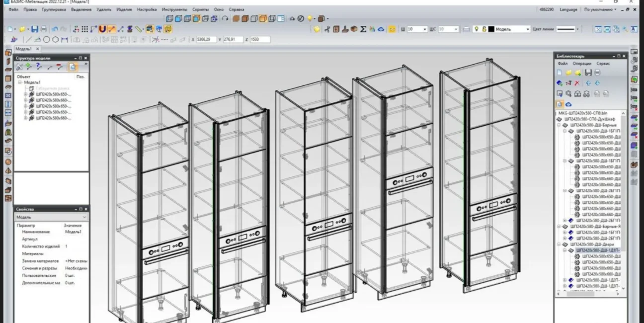Image resolution: width=644 pixels, height=323 pixels.
Task: Click the black layer color swatch
Action: pos(491,29)
